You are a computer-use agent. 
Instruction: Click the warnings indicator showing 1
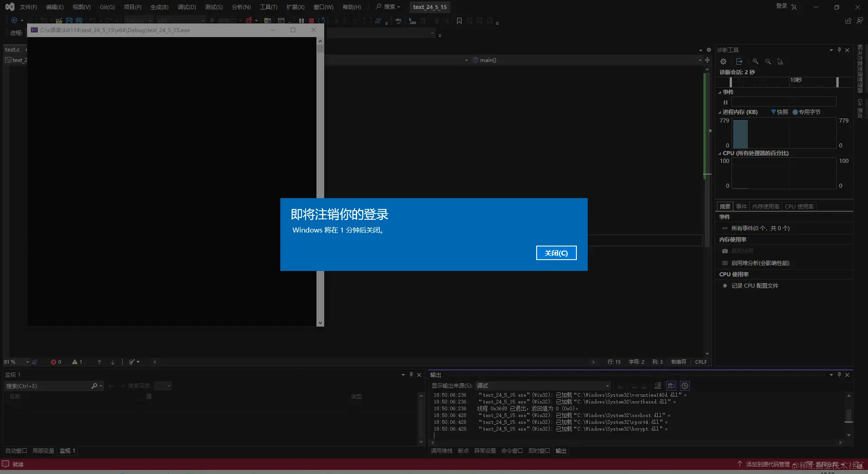(77, 362)
